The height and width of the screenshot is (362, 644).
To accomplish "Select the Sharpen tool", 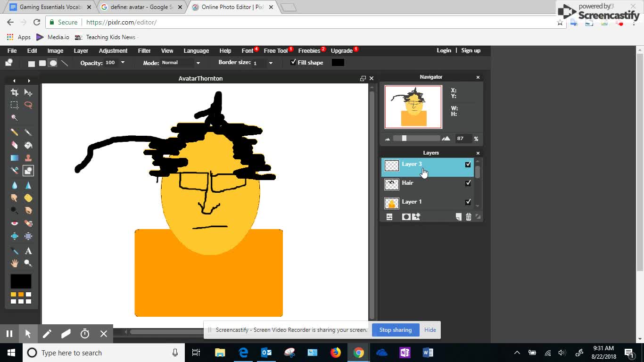I will 28,185.
